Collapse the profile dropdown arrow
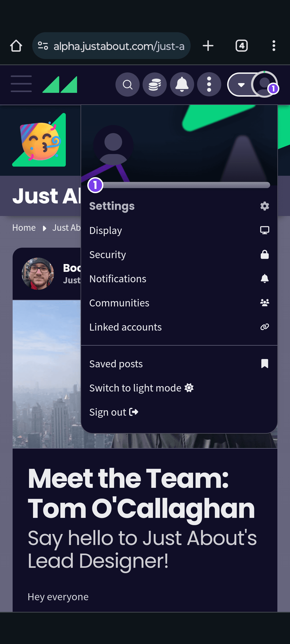 241,85
